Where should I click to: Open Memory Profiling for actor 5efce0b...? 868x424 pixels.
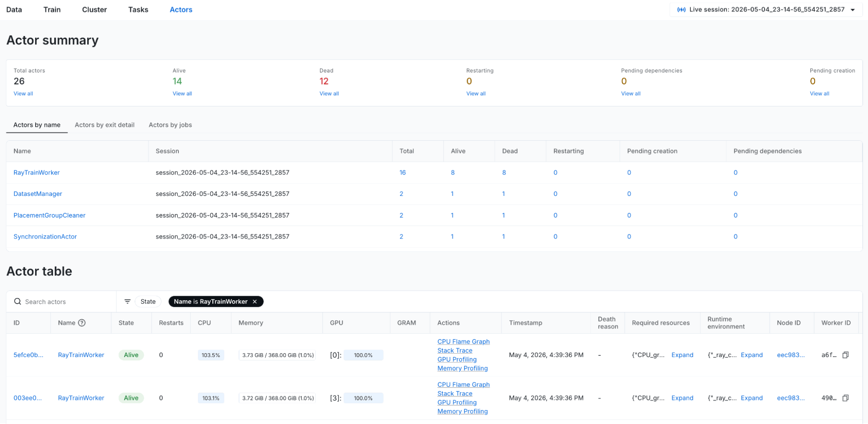(462, 368)
